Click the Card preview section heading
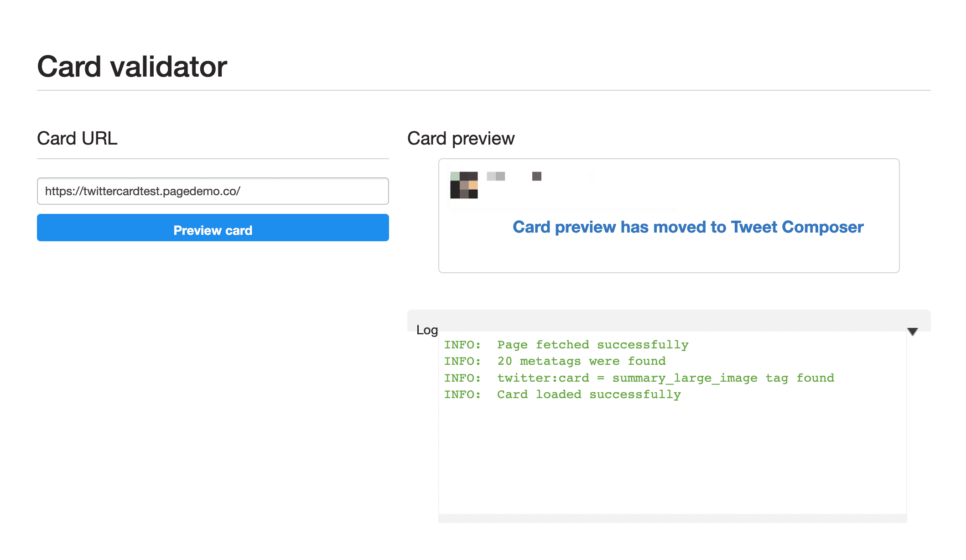This screenshot has width=966, height=560. coord(461,138)
